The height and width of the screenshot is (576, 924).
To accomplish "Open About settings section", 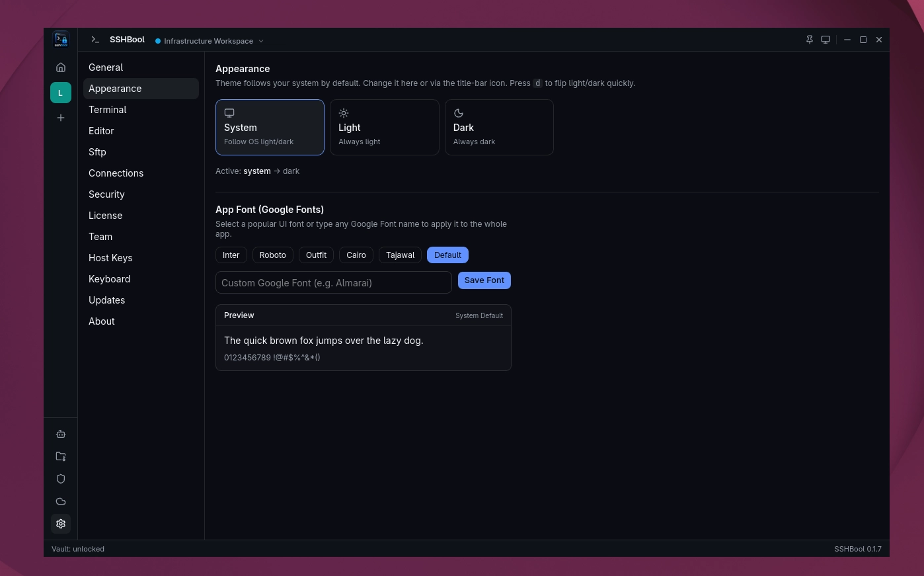I will point(141,321).
